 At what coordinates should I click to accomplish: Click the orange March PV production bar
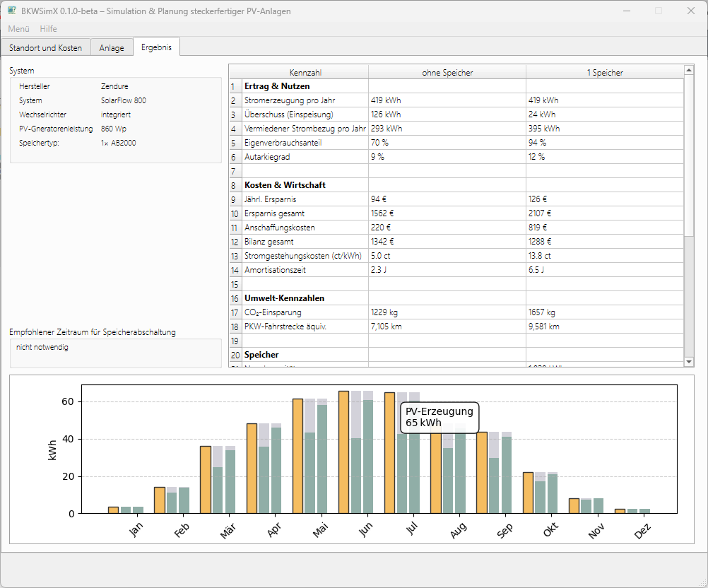click(206, 480)
